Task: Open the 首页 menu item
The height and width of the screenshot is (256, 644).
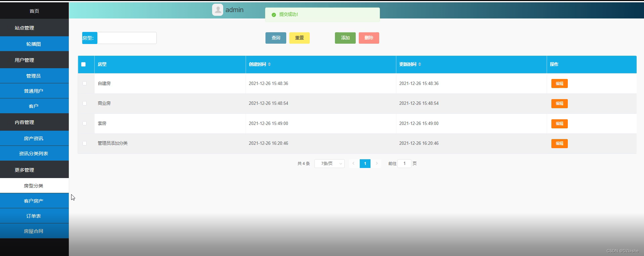Action: pos(34,11)
